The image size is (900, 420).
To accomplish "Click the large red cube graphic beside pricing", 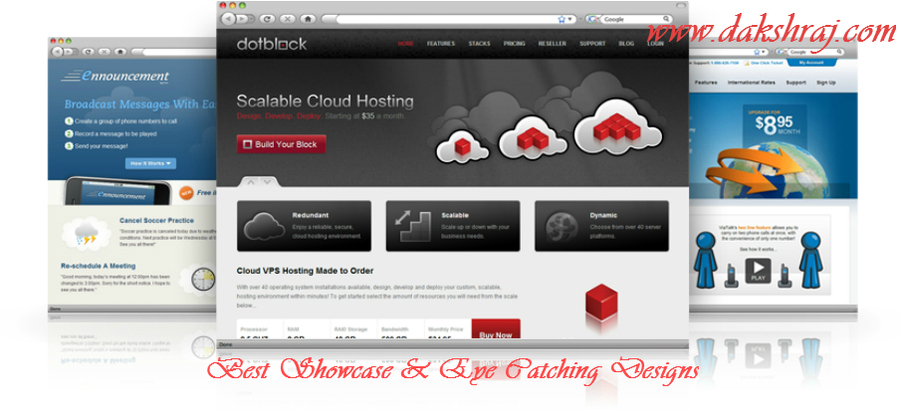I will tap(601, 300).
